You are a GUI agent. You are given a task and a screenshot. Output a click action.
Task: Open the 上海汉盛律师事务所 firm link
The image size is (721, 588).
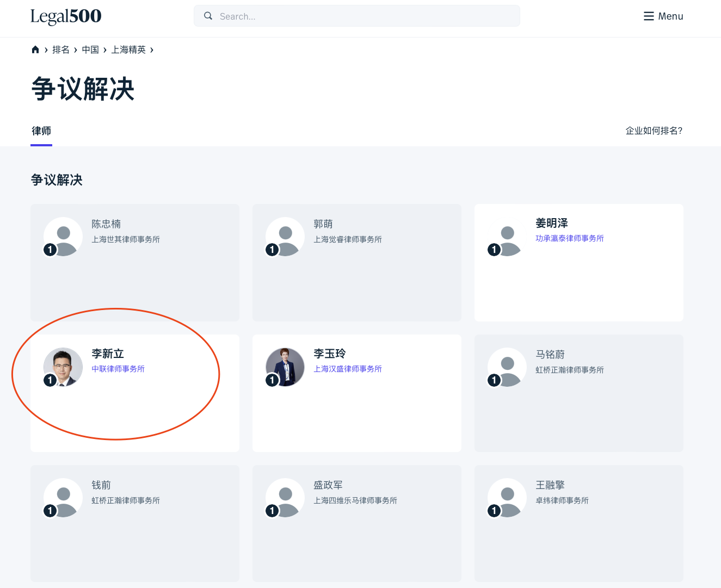pos(348,369)
